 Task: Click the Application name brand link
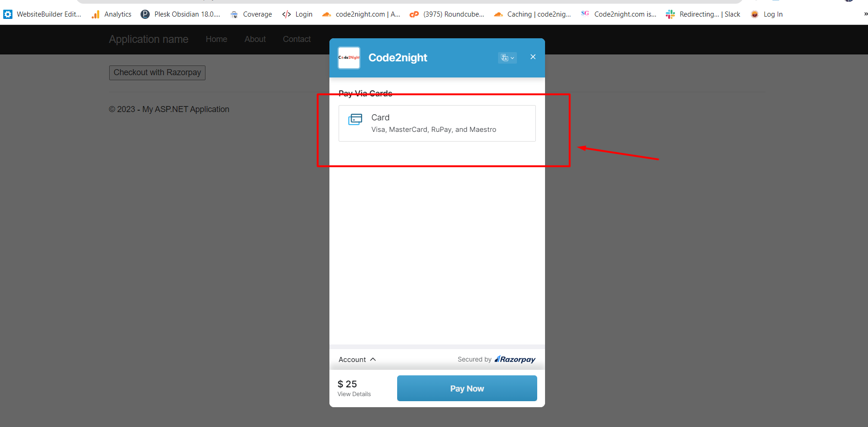pos(148,39)
